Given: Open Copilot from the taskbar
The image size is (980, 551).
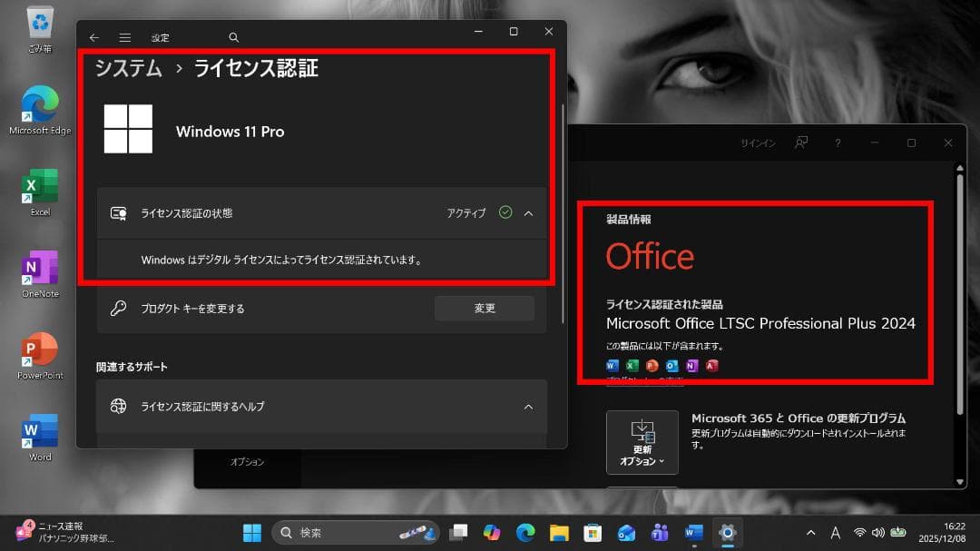Looking at the screenshot, I should coord(491,532).
